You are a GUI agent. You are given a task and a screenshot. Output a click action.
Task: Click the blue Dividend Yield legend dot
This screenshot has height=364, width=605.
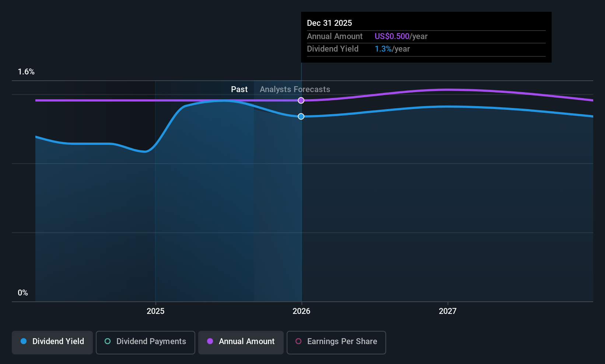coord(24,341)
